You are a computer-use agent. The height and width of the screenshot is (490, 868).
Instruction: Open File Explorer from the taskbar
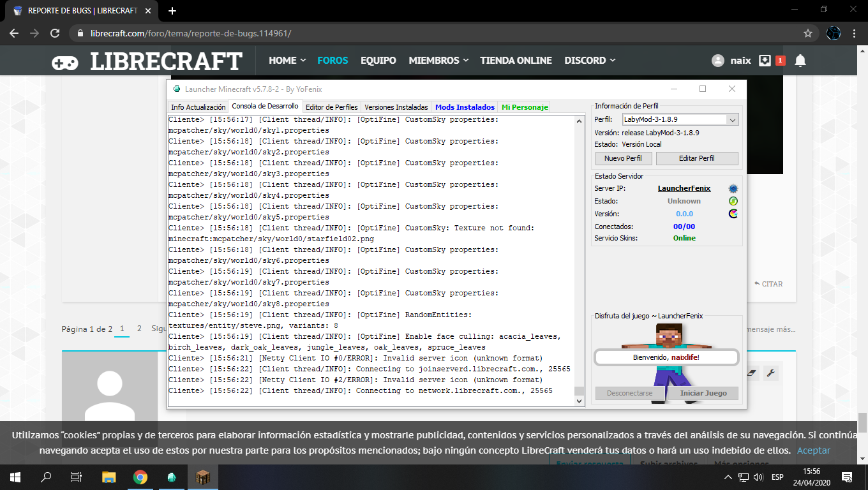point(109,477)
